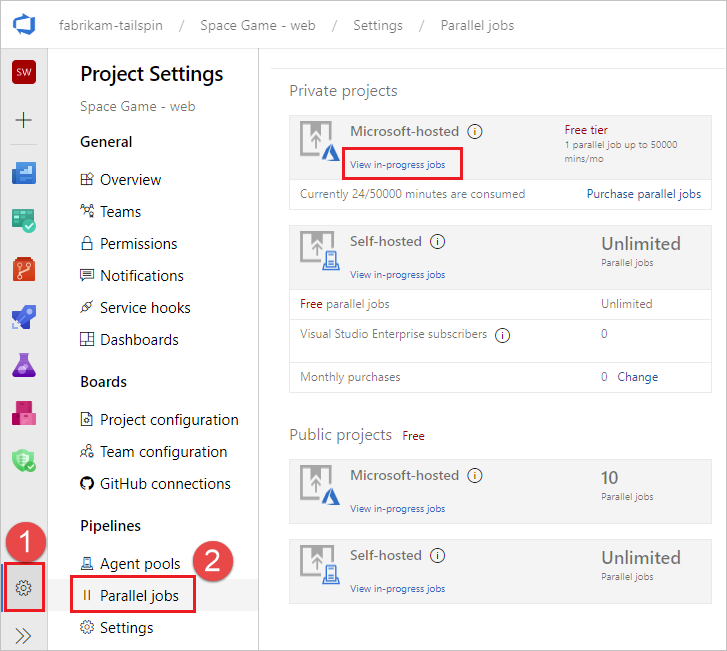Screen dimensions: 727x651
Task: Open the Pipelines rocket icon in sidebar
Action: pos(24,317)
